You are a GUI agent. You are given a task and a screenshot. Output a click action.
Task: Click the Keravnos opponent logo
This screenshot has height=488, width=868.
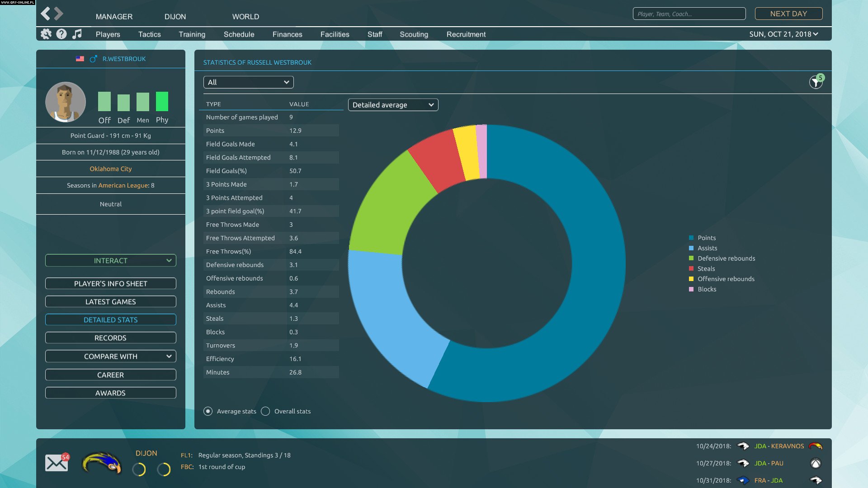[x=817, y=446]
